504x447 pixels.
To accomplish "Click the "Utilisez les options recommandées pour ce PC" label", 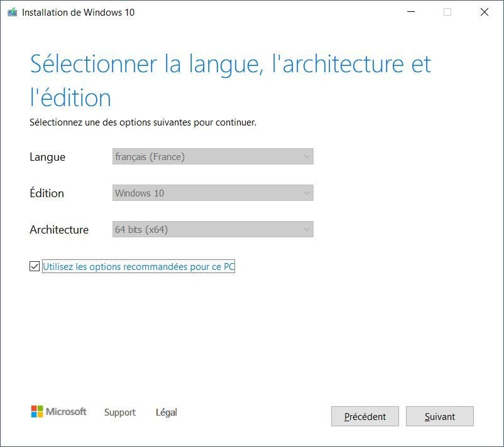I will [x=138, y=267].
